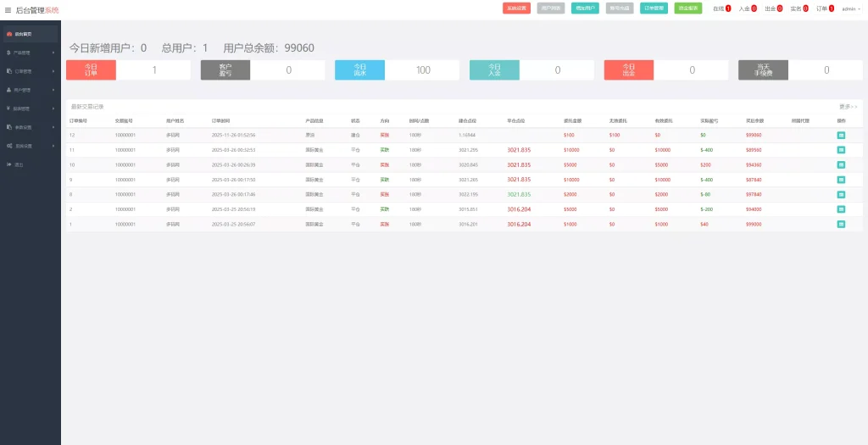Click the red 系统设置 top button
This screenshot has height=445, width=868.
tap(516, 8)
